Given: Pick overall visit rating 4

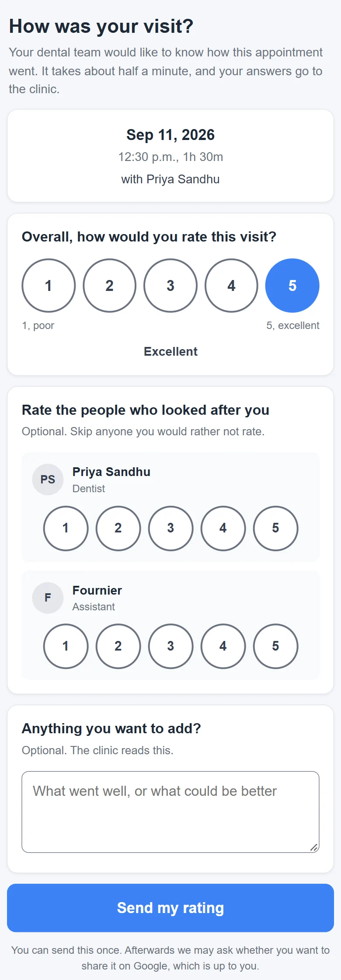Looking at the screenshot, I should pyautogui.click(x=231, y=286).
